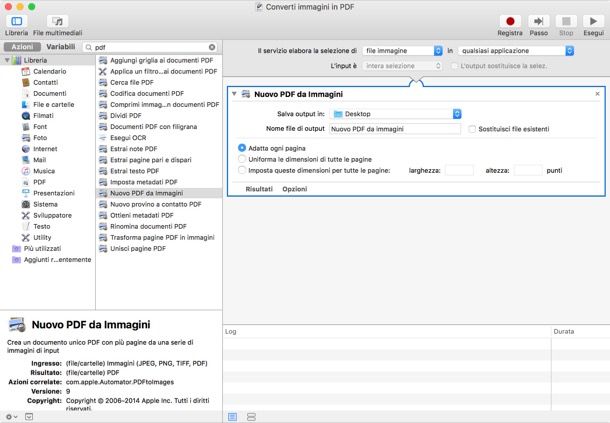
Task: Select Unisci pagine PDF action
Action: pyautogui.click(x=138, y=248)
